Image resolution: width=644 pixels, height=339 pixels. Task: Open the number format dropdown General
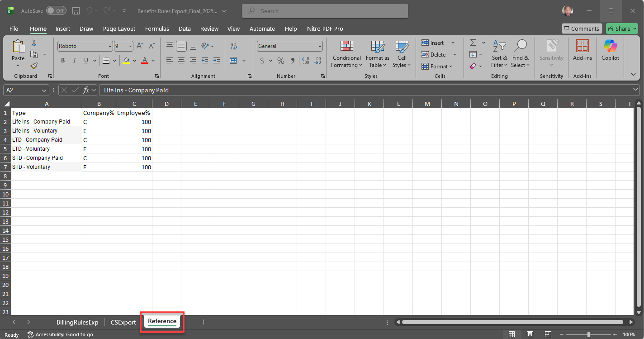click(x=320, y=46)
